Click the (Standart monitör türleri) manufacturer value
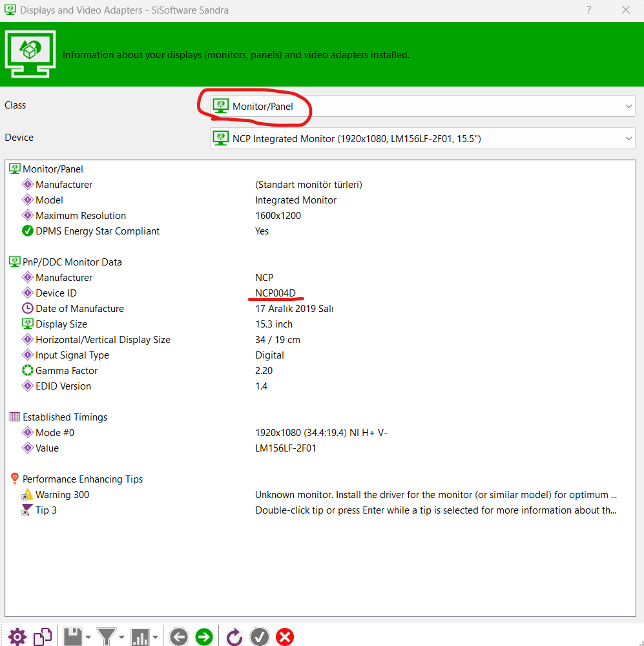This screenshot has width=644, height=646. click(x=309, y=185)
